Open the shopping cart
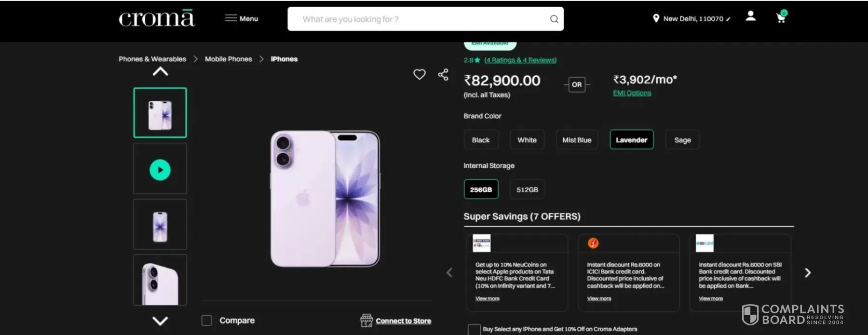 tap(781, 18)
